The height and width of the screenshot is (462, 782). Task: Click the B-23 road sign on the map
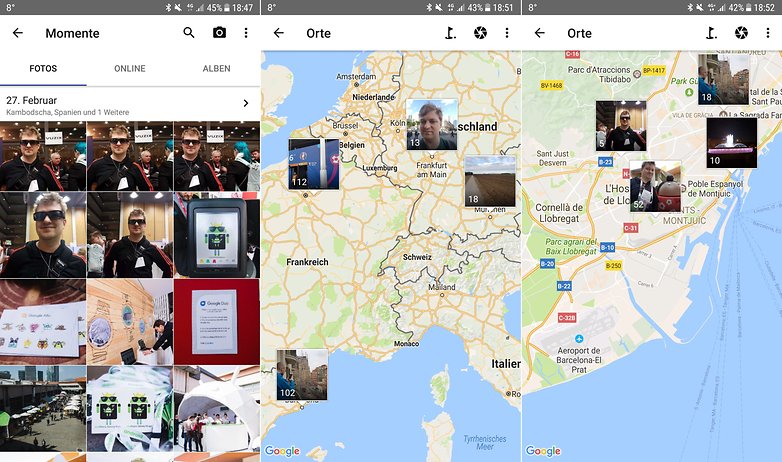605,162
